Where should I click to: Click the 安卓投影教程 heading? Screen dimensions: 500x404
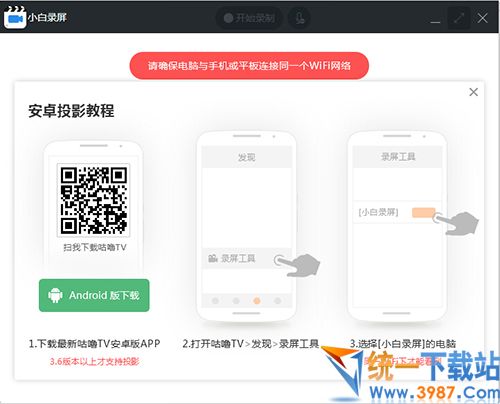pyautogui.click(x=71, y=111)
